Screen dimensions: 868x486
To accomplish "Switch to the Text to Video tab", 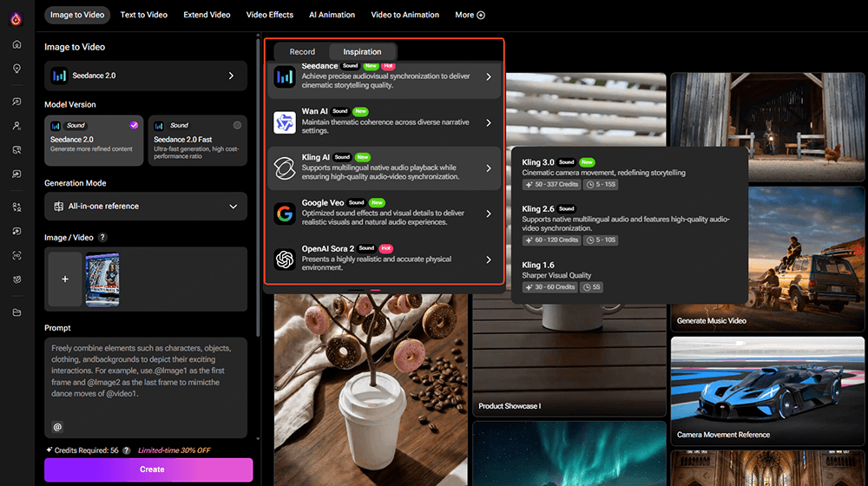I will click(145, 15).
